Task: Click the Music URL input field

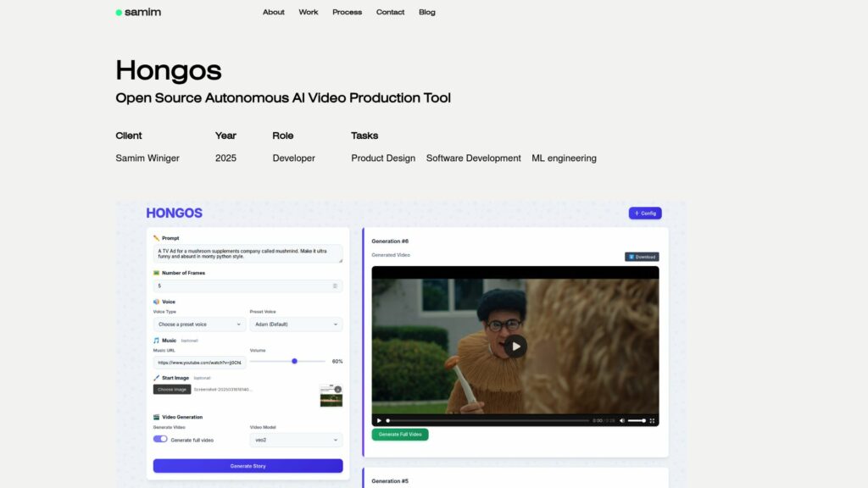Action: pos(199,363)
